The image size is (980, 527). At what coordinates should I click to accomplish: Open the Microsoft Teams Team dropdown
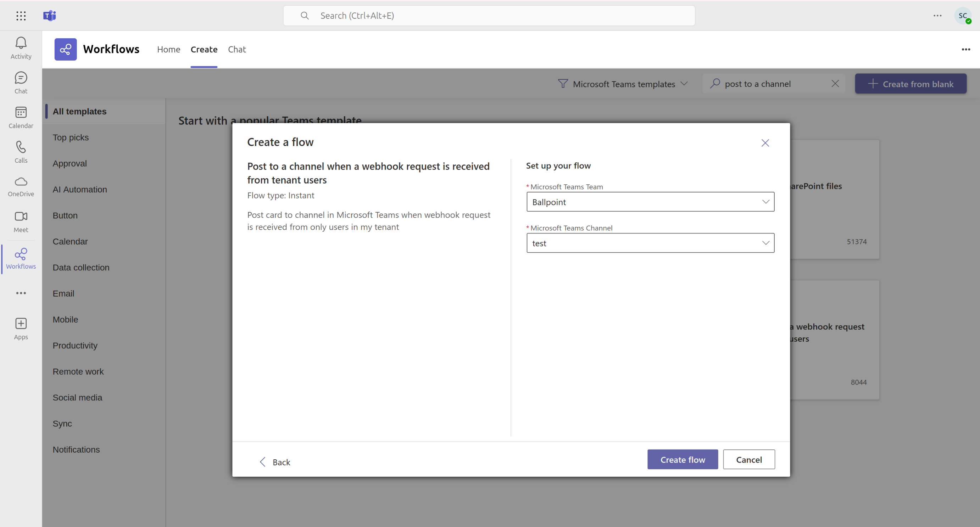pyautogui.click(x=650, y=202)
